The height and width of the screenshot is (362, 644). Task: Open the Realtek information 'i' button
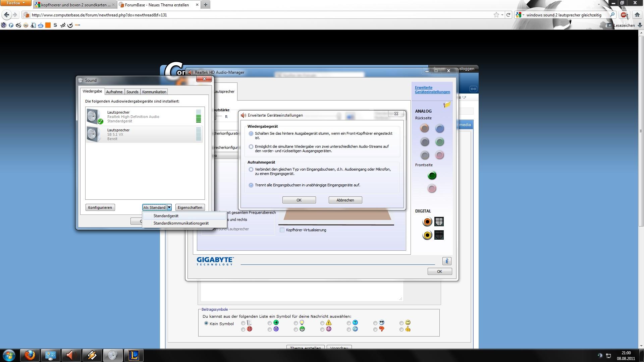(x=446, y=261)
